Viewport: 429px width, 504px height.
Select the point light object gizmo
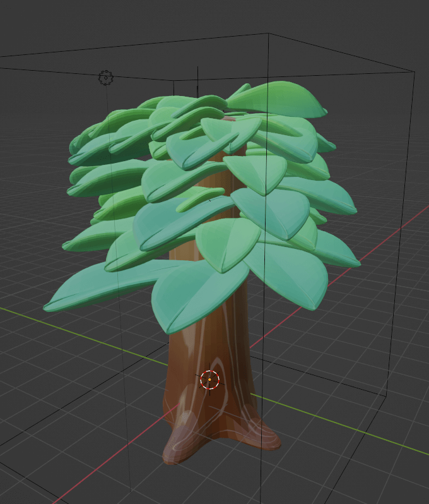(105, 78)
